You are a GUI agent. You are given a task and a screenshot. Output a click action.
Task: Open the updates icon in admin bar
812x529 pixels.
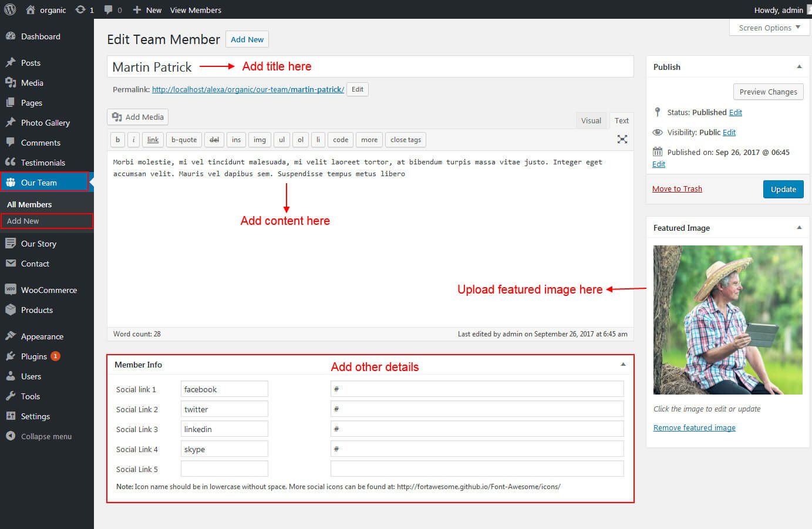80,10
